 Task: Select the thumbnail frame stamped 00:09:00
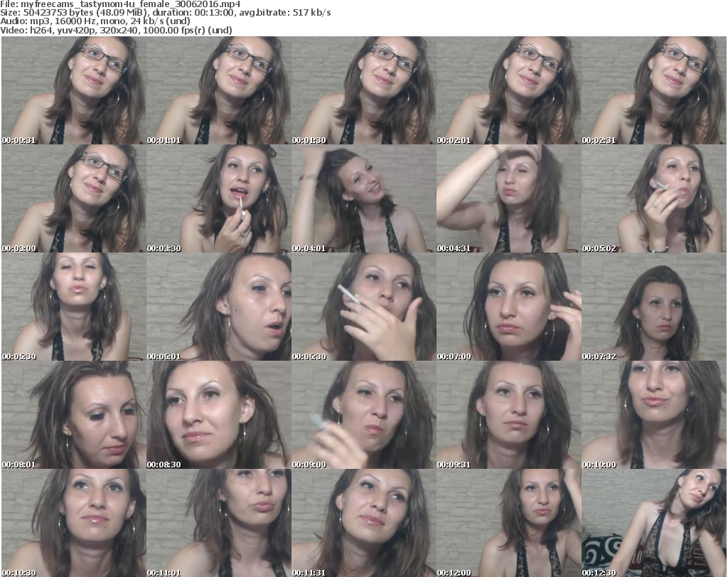point(363,415)
